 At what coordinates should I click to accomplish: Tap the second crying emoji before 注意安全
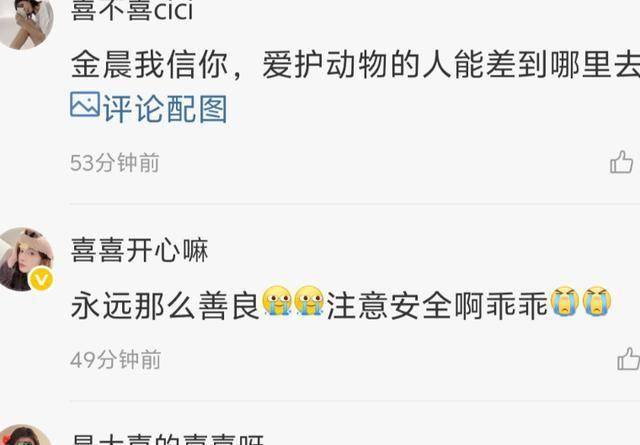point(309,300)
